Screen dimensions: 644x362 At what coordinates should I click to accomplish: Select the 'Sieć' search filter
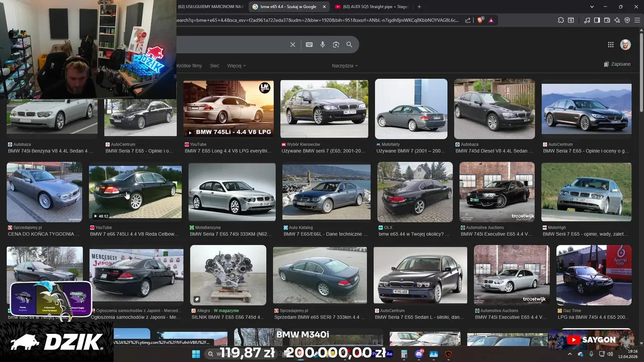[x=214, y=66]
